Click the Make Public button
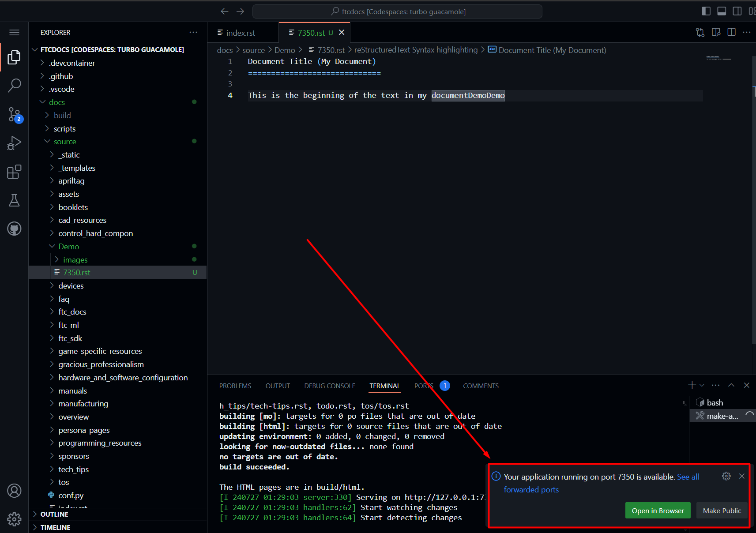Viewport: 756px width, 533px height. tap(722, 510)
